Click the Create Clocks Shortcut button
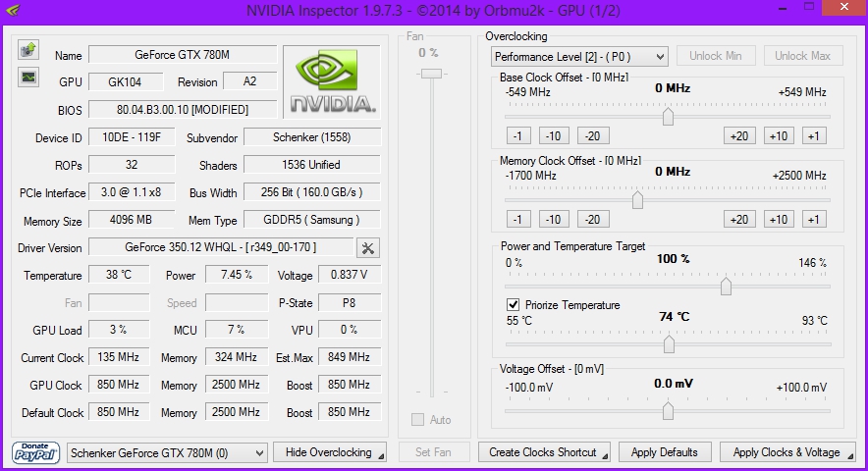 (x=544, y=452)
